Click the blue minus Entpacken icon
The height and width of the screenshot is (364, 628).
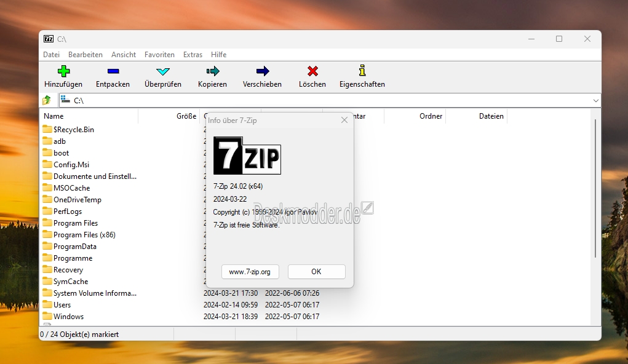coord(113,71)
